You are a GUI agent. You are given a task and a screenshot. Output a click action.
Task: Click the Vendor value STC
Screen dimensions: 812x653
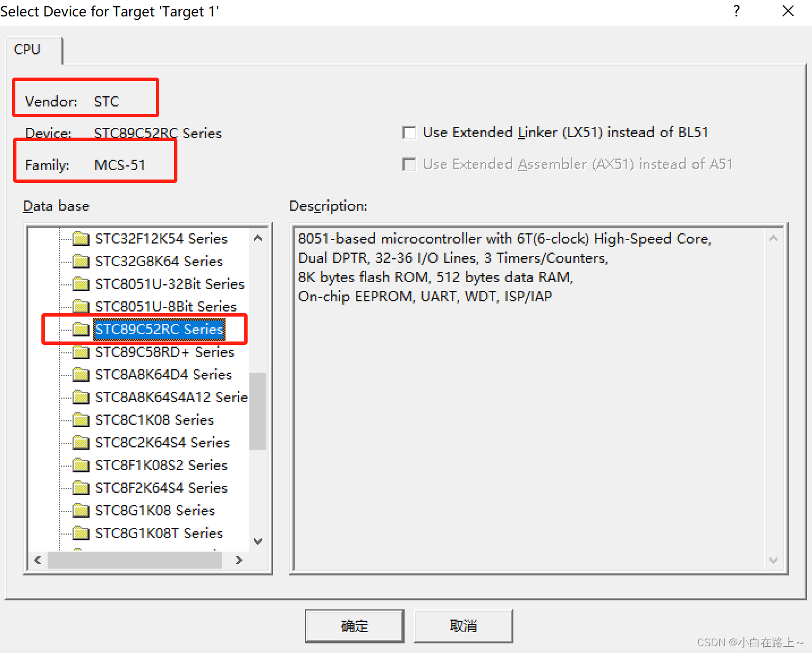[x=107, y=101]
